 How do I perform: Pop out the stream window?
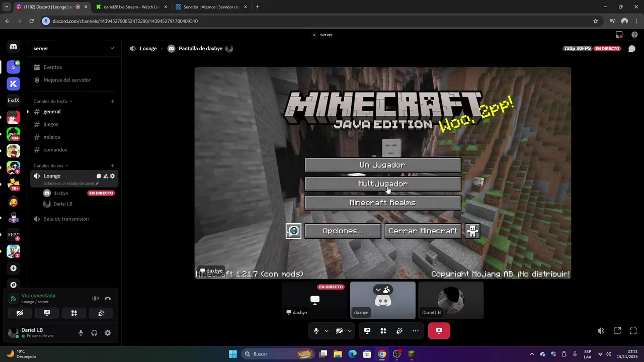(617, 331)
